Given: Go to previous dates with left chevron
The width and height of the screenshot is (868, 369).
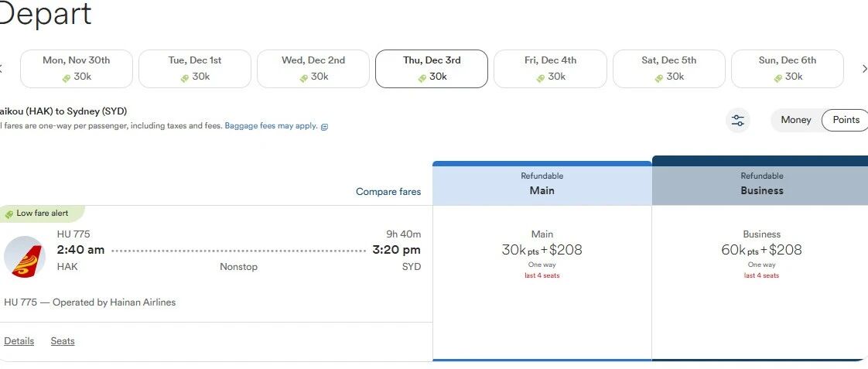Looking at the screenshot, I should (x=2, y=69).
